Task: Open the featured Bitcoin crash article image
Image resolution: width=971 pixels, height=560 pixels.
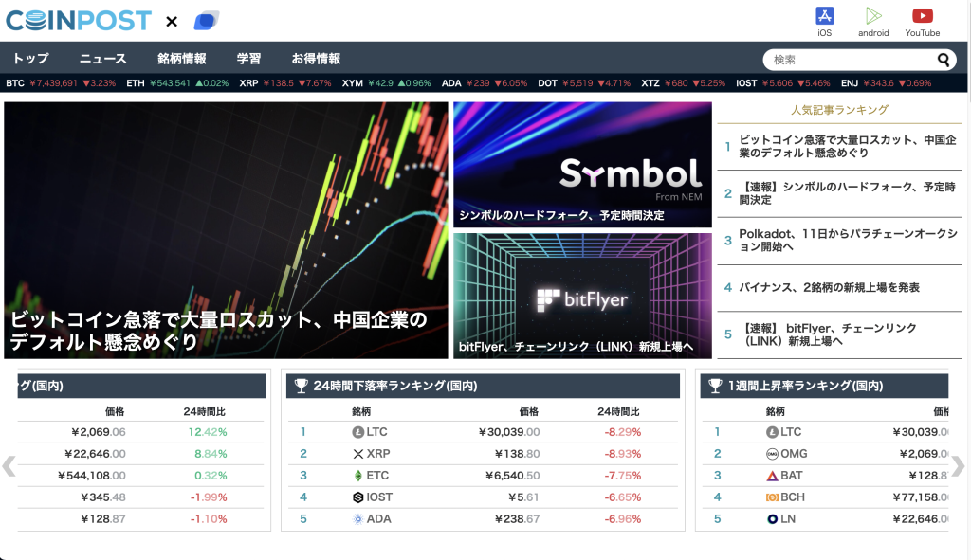Action: [x=226, y=230]
